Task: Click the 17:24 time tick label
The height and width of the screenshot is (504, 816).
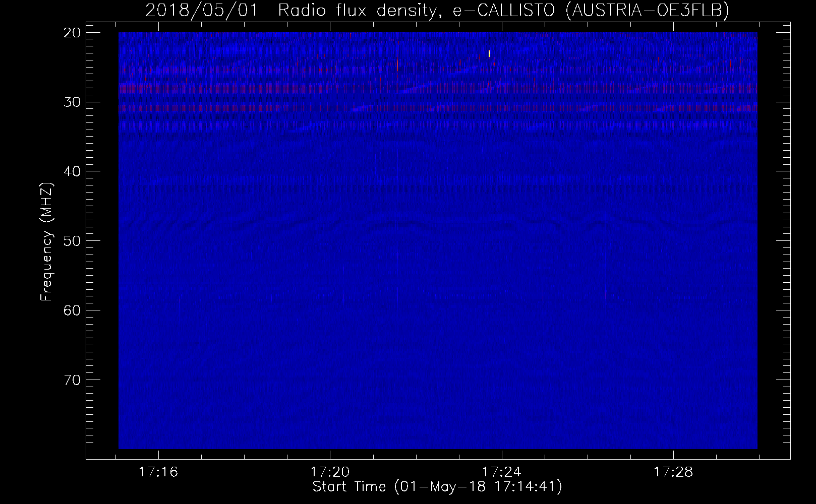Action: tap(502, 472)
